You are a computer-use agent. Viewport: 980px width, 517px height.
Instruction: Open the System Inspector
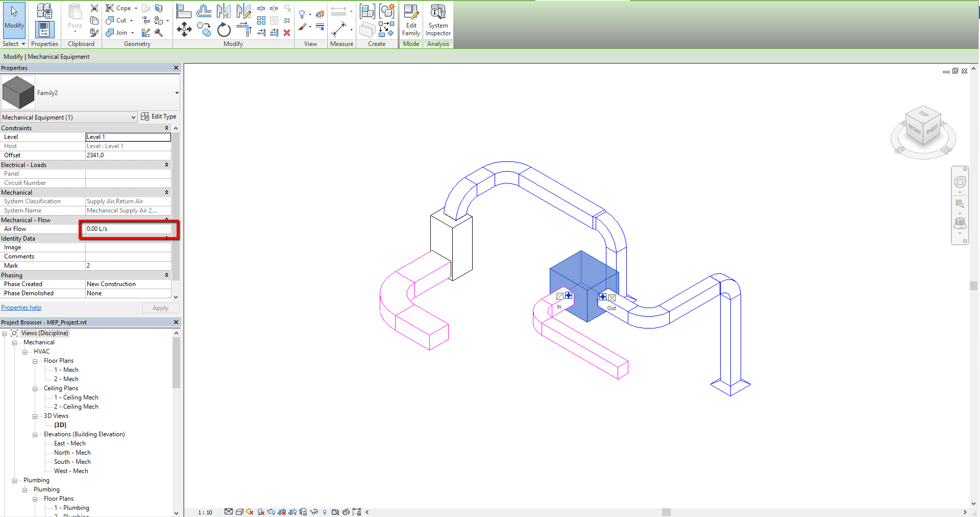(437, 20)
